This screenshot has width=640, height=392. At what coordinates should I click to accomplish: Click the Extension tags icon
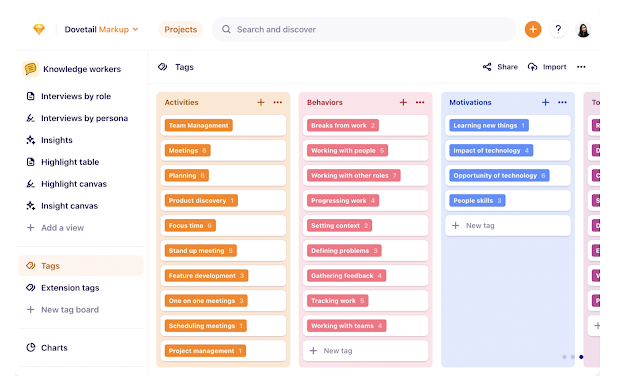click(31, 287)
